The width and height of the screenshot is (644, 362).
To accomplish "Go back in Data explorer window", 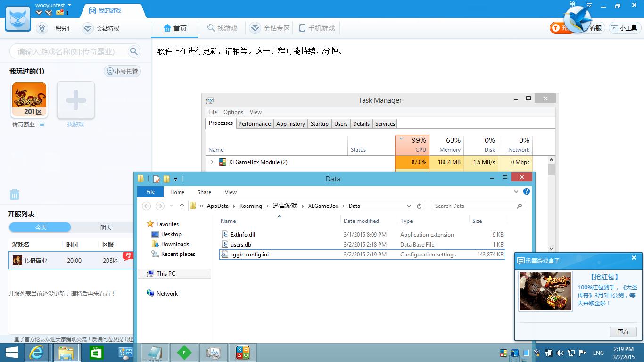I will pyautogui.click(x=147, y=206).
